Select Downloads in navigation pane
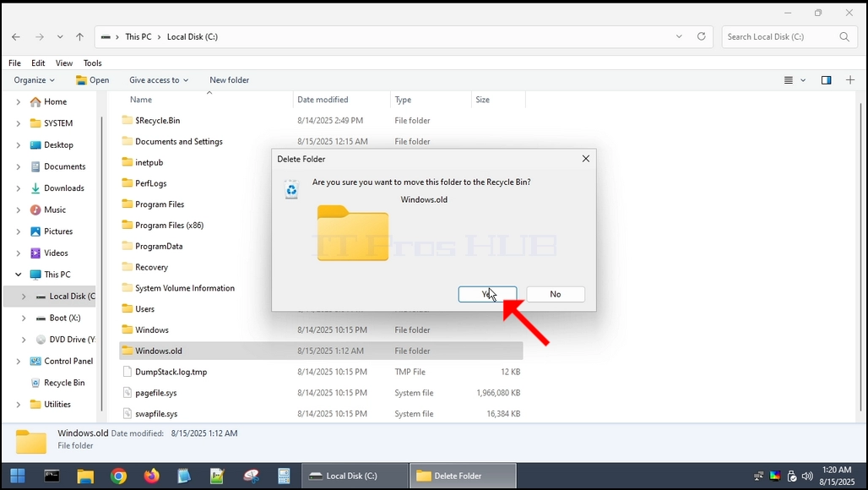Viewport: 868px width, 490px height. [57, 188]
